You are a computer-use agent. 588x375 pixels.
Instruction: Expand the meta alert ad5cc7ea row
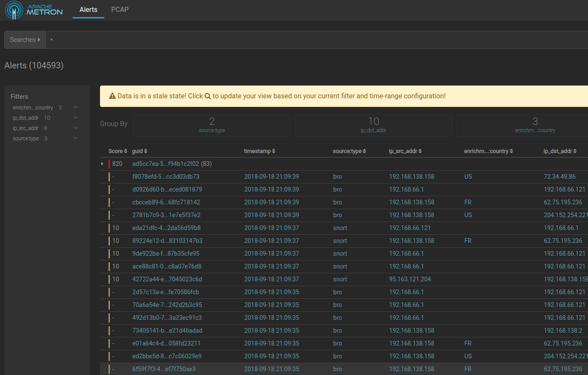102,164
